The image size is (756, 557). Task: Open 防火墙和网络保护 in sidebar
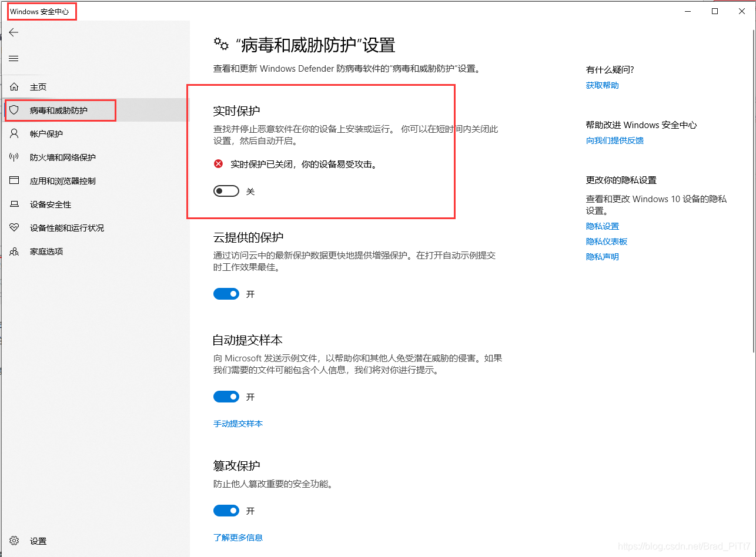95,157
